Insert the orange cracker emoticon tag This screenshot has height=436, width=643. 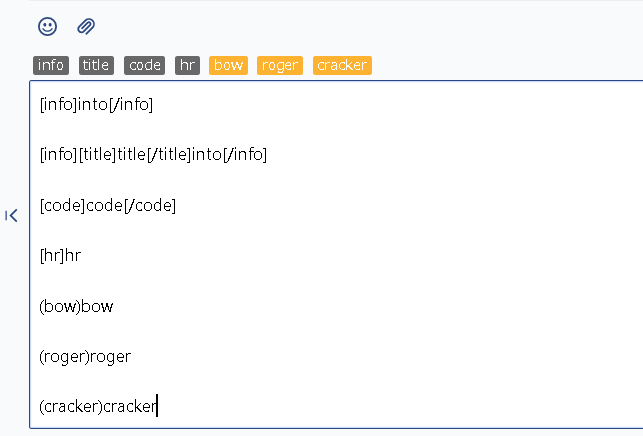(342, 65)
